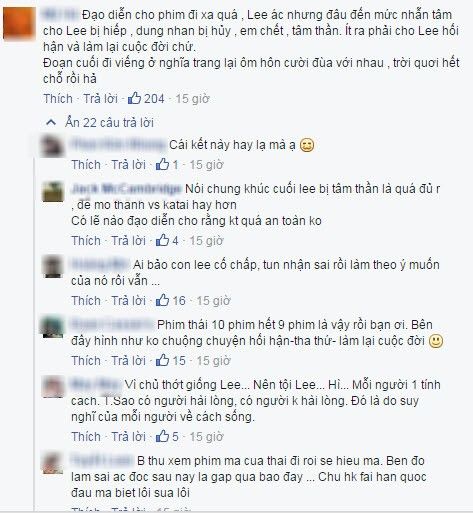Click the smiley emoji after 'hay lạ mà ạ'

[x=307, y=145]
